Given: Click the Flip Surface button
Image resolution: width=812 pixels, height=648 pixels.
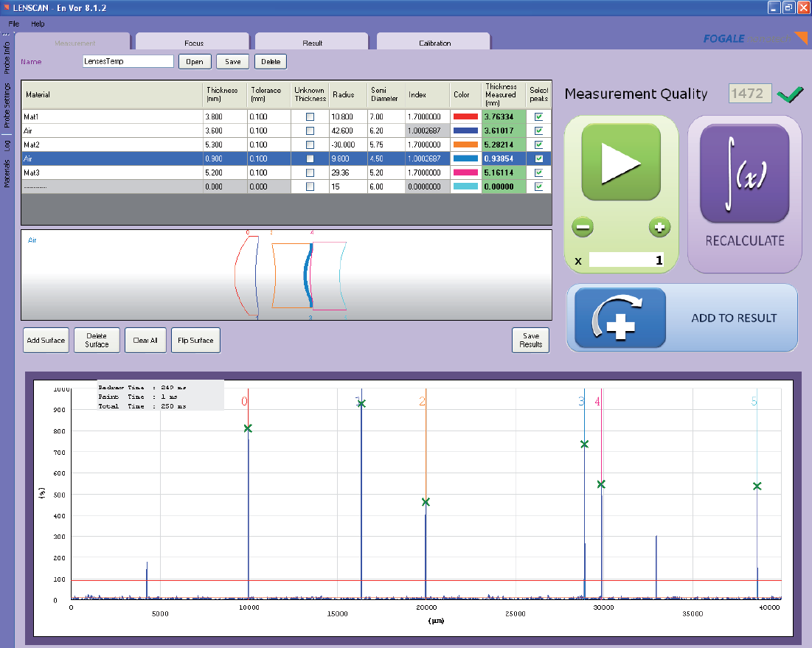Looking at the screenshot, I should point(195,340).
